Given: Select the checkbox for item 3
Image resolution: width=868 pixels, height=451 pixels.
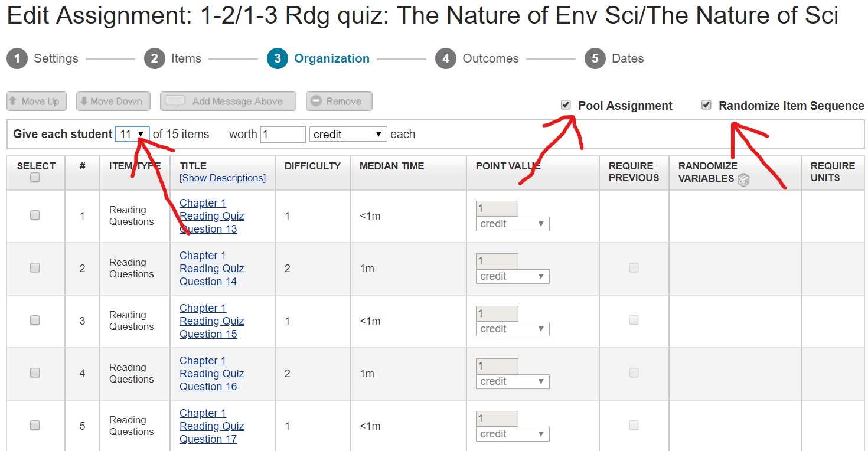Looking at the screenshot, I should coord(35,321).
